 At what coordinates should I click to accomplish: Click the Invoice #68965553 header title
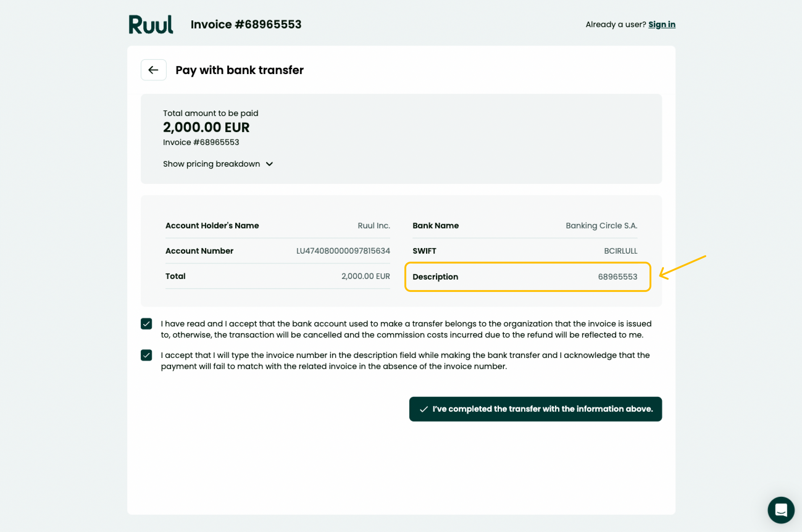click(x=246, y=24)
